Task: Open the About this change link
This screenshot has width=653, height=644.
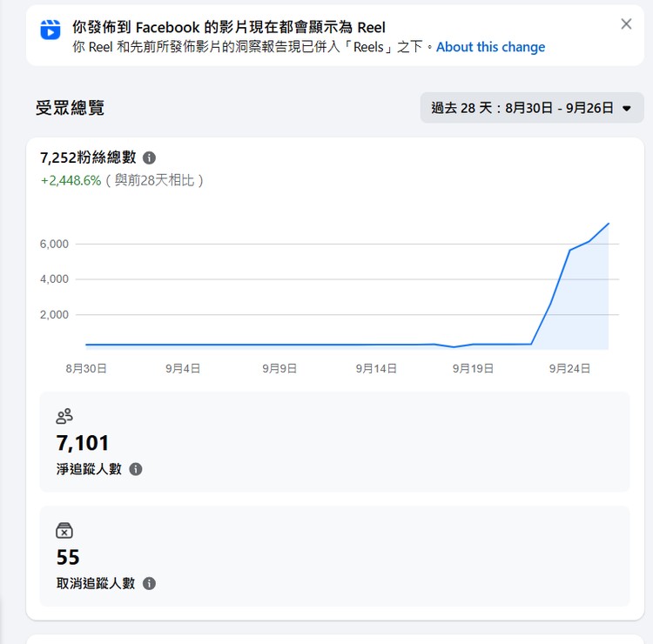Action: tap(490, 47)
